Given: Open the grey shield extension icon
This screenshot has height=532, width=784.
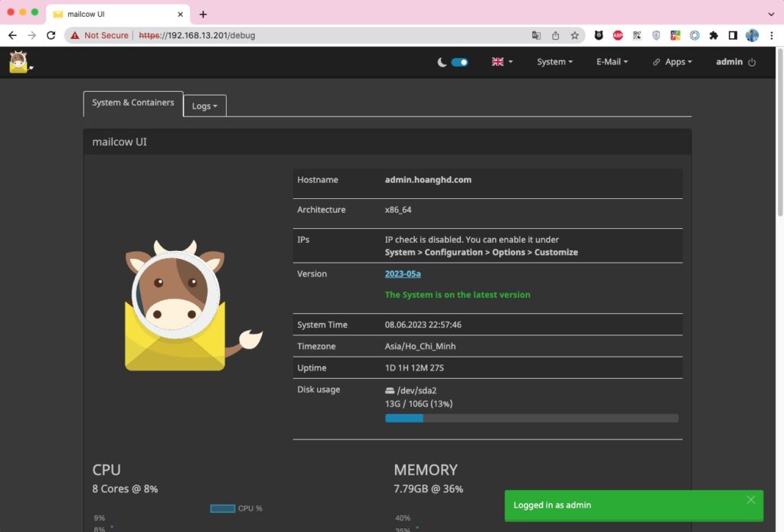Looking at the screenshot, I should (656, 35).
